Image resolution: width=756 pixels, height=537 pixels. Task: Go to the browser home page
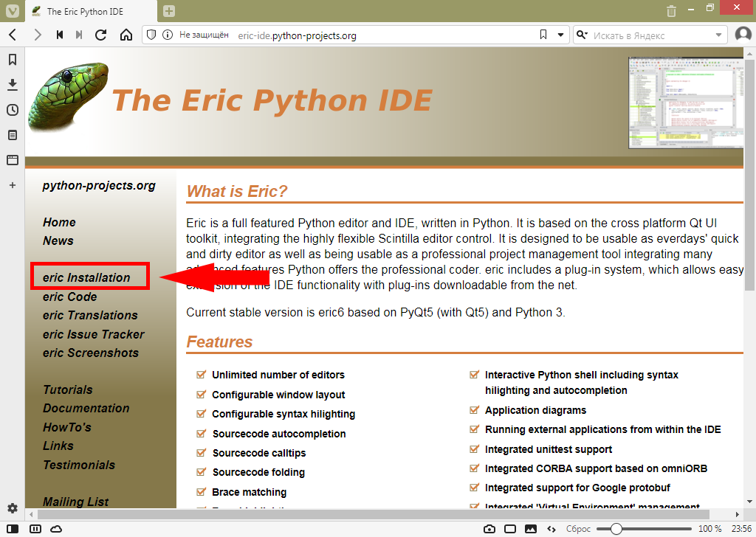[x=126, y=35]
